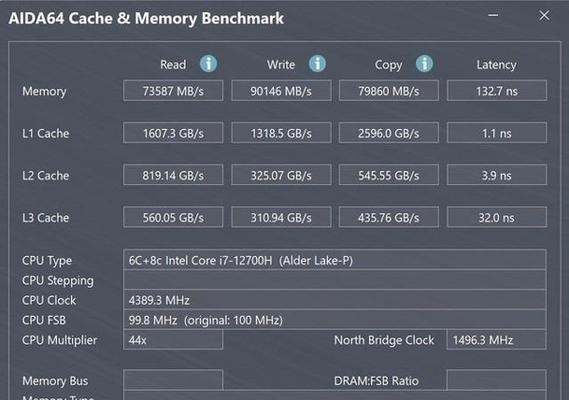Image resolution: width=569 pixels, height=400 pixels.
Task: Select the L2 Cache Write 325.07 GB/s field
Action: point(281,175)
